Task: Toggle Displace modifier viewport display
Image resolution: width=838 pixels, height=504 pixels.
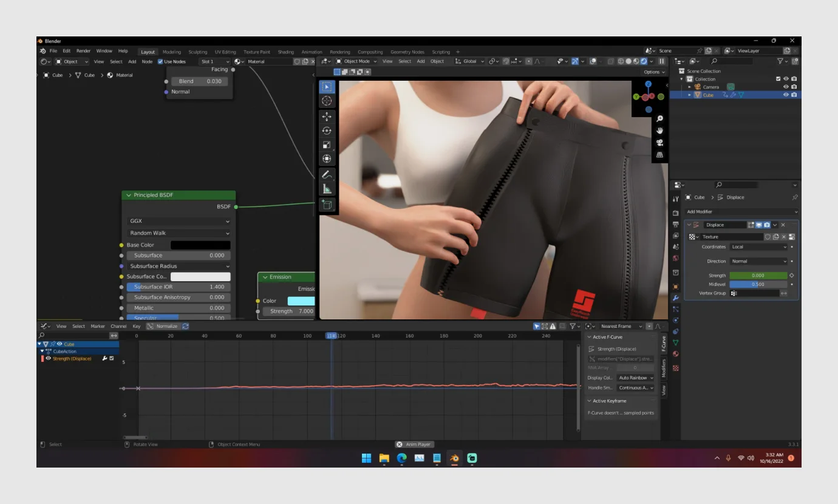Action: [759, 225]
